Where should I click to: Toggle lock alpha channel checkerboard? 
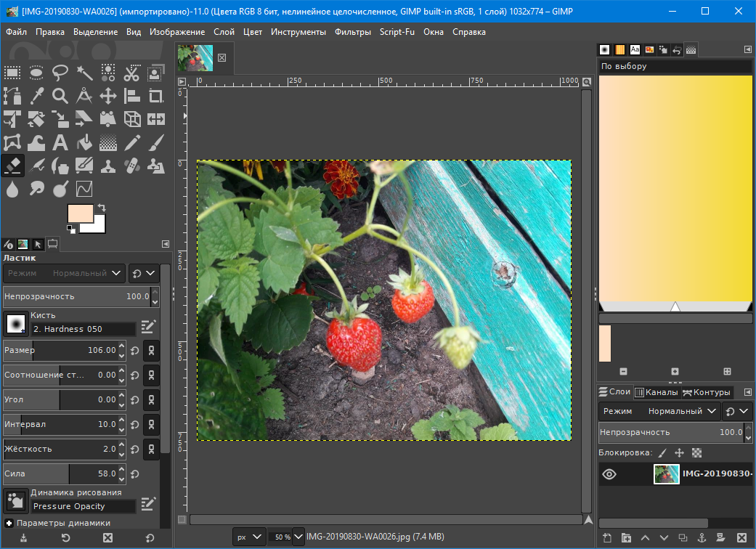[x=696, y=452]
